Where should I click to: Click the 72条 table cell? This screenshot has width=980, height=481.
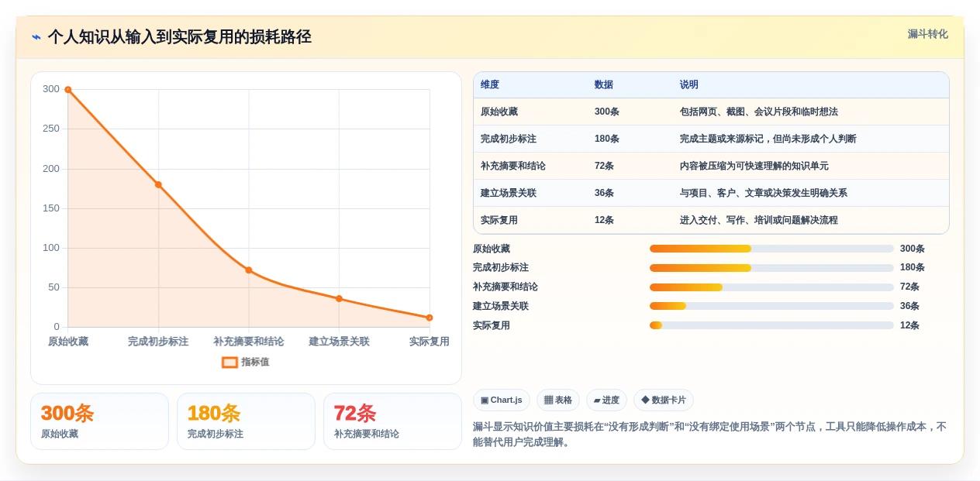(605, 166)
